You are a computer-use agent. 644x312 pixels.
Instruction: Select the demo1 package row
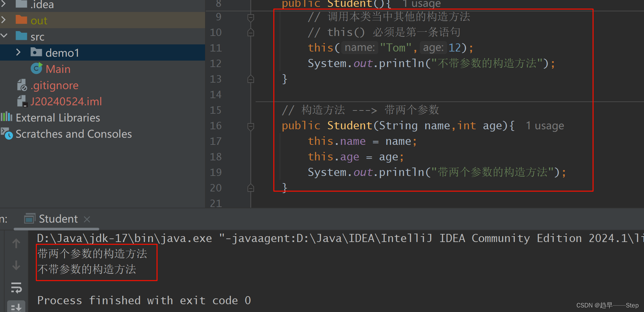pos(103,52)
